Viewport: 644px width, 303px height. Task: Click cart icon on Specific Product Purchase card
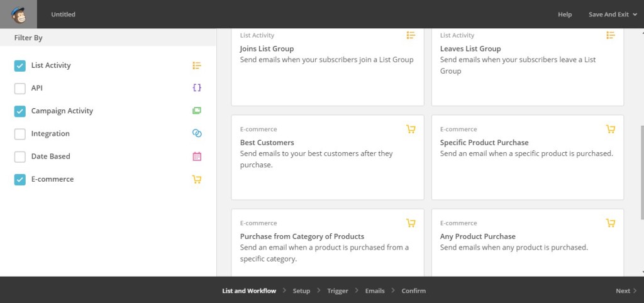[x=611, y=129]
